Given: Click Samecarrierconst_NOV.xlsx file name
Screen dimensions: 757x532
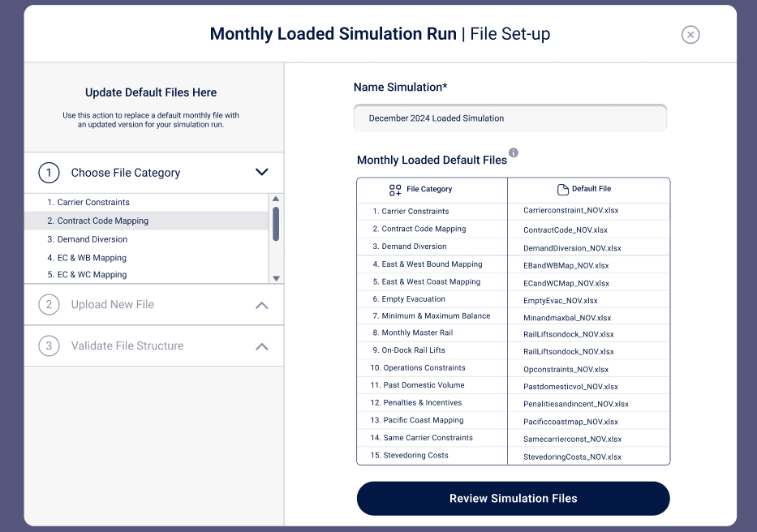Looking at the screenshot, I should (572, 440).
